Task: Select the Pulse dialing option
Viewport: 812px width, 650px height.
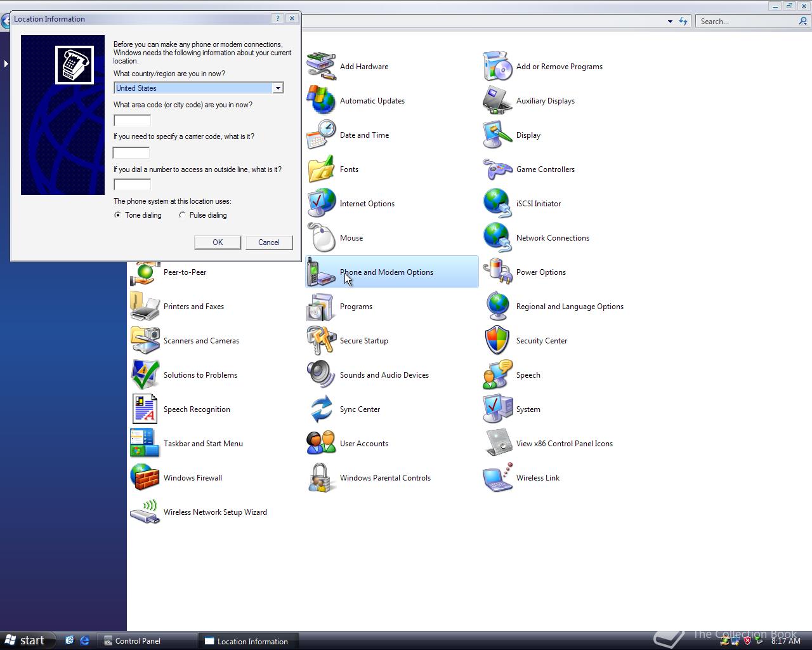Action: tap(182, 215)
